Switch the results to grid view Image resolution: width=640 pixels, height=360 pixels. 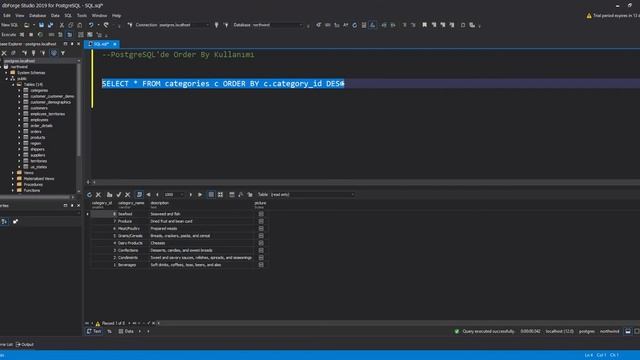(211, 195)
